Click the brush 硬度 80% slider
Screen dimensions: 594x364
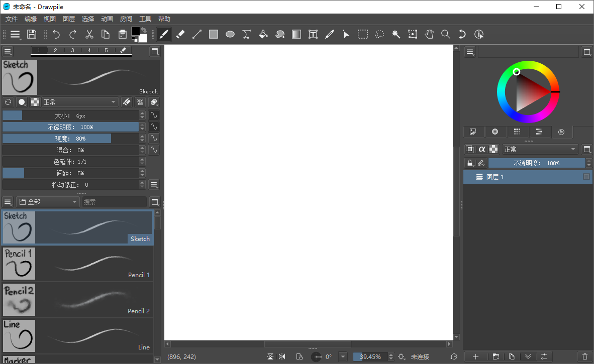click(71, 139)
